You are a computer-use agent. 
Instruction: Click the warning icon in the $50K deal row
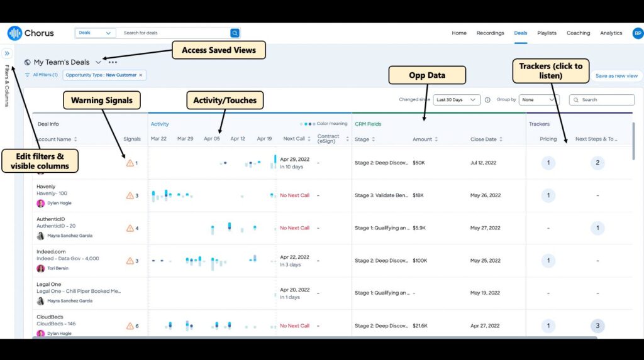click(x=130, y=163)
